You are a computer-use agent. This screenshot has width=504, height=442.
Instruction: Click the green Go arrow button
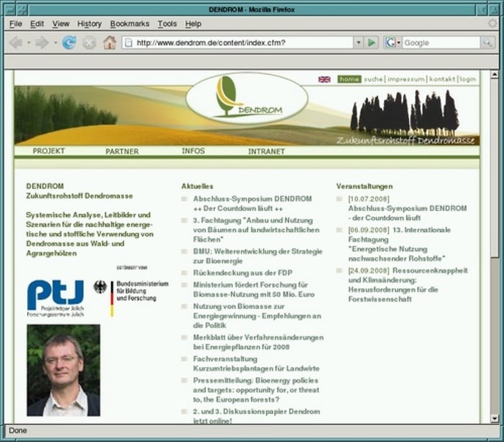tap(372, 42)
